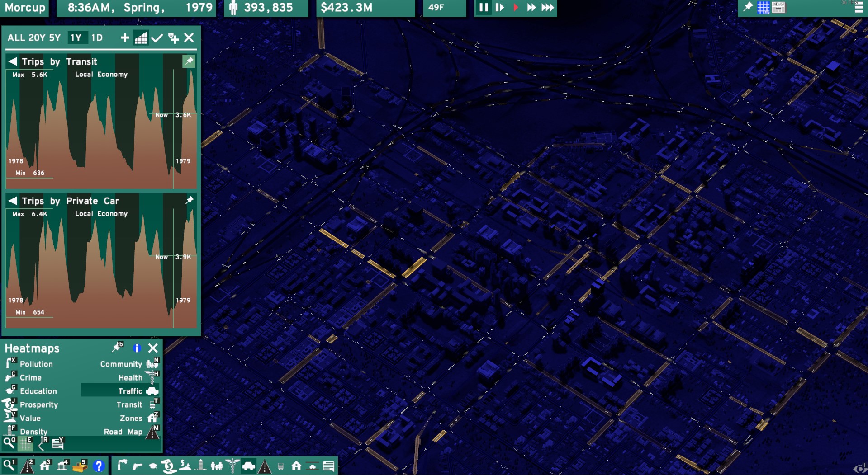Image resolution: width=868 pixels, height=475 pixels.
Task: Click the checkmark icon in charts panel
Action: click(157, 38)
